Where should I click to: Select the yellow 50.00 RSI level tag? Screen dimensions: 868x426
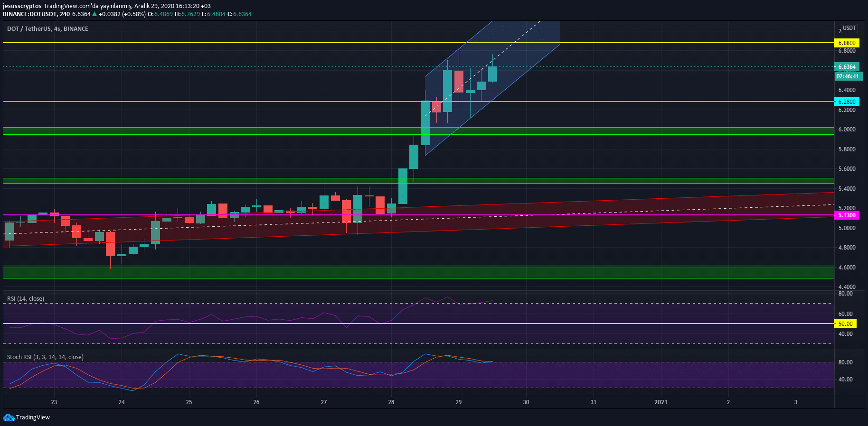pos(845,324)
